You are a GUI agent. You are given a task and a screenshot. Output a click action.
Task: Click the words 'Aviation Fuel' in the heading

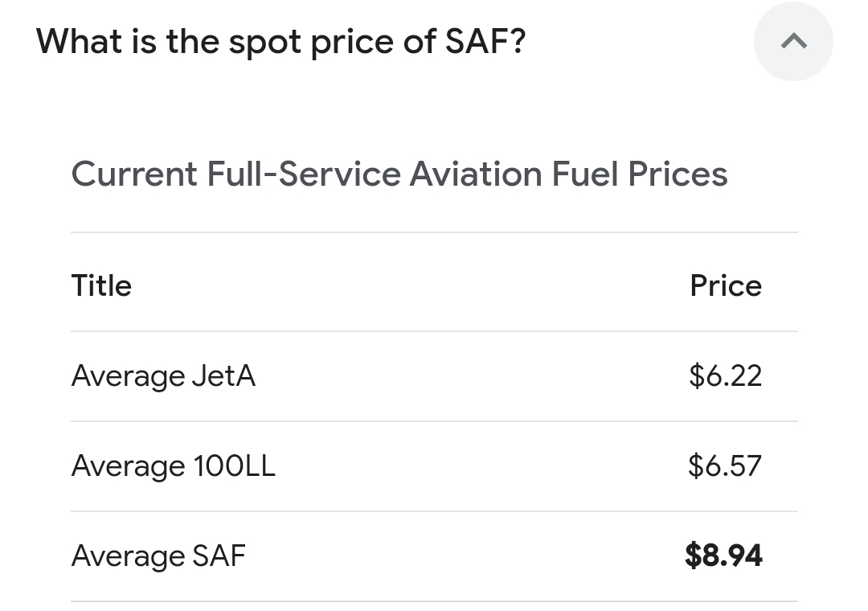click(x=514, y=174)
